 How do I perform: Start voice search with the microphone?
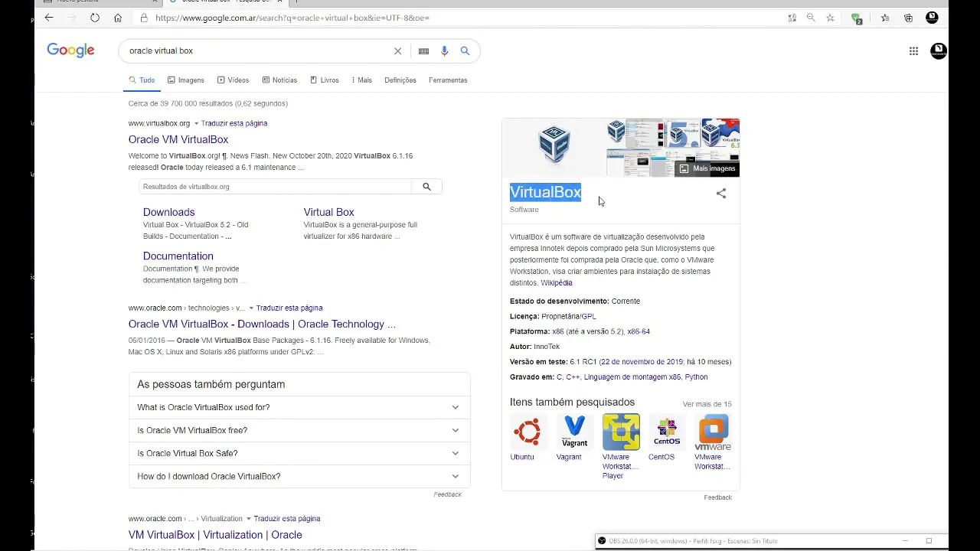click(x=444, y=51)
